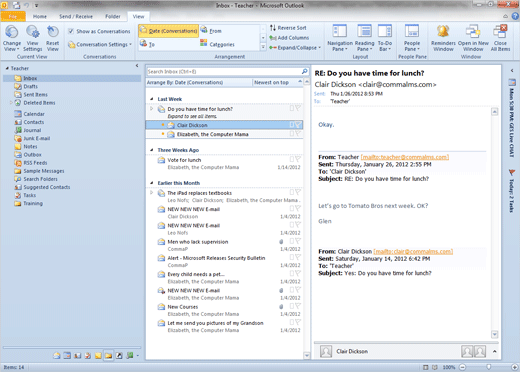The image size is (520, 372).
Task: Click Close All Items
Action: (x=500, y=39)
